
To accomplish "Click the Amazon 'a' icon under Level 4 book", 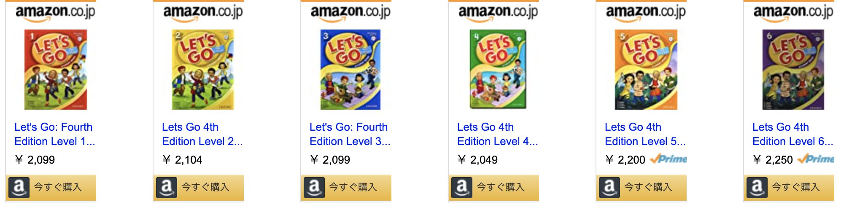I will [x=462, y=187].
